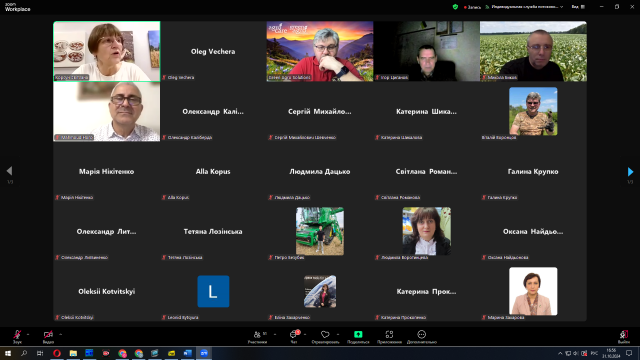Image resolution: width=640 pixels, height=360 pixels.
Task: Expand the arrow next to Чат
Action: (x=305, y=334)
